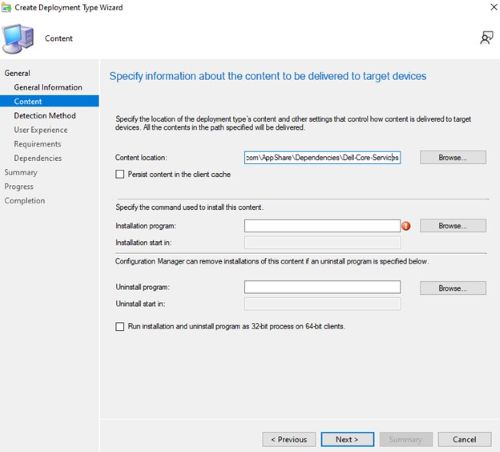
Task: Click the wizard computer icon beside Content title
Action: 18,39
